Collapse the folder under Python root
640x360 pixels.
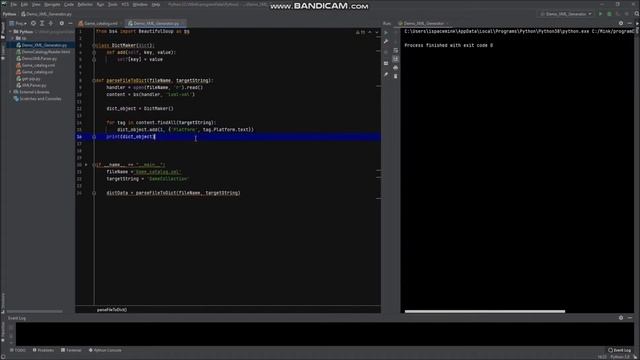(13, 38)
